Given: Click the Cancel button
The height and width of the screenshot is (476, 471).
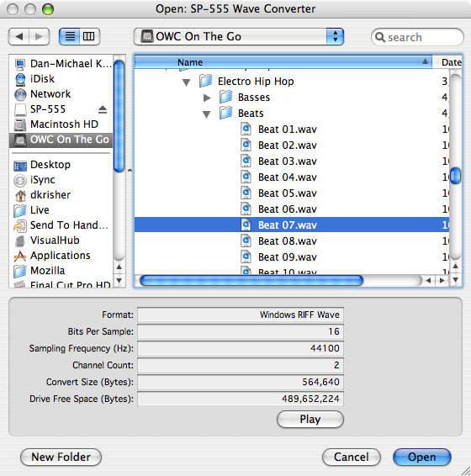Looking at the screenshot, I should coord(351,457).
